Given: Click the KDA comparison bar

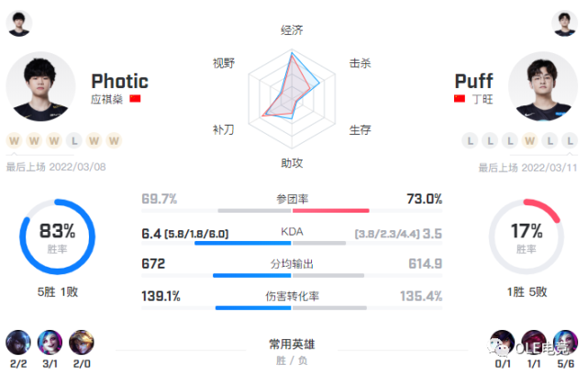Looking at the screenshot, I should [292, 243].
